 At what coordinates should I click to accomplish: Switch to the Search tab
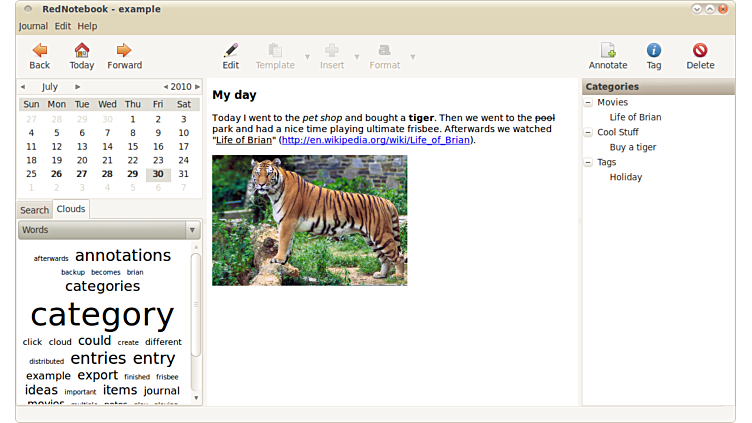pyautogui.click(x=34, y=210)
